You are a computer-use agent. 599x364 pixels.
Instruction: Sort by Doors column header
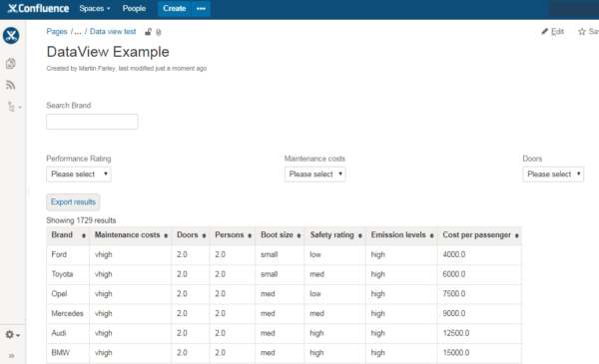[x=191, y=235]
